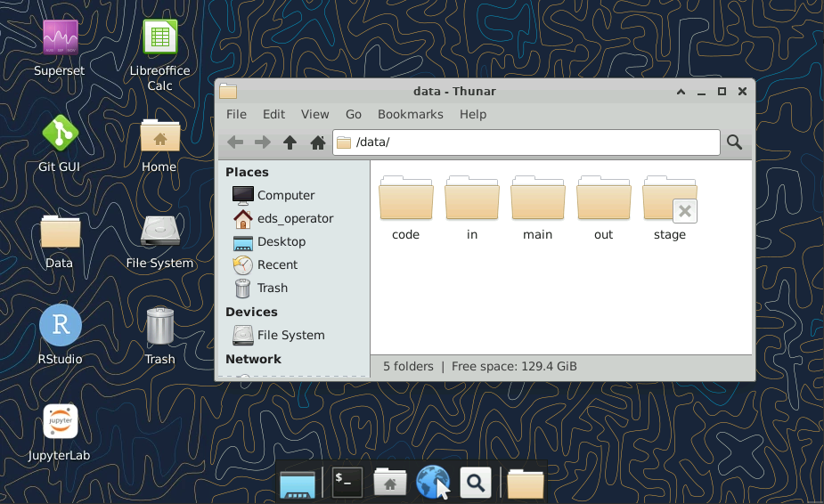Image resolution: width=824 pixels, height=504 pixels.
Task: Open the View menu
Action: 314,114
